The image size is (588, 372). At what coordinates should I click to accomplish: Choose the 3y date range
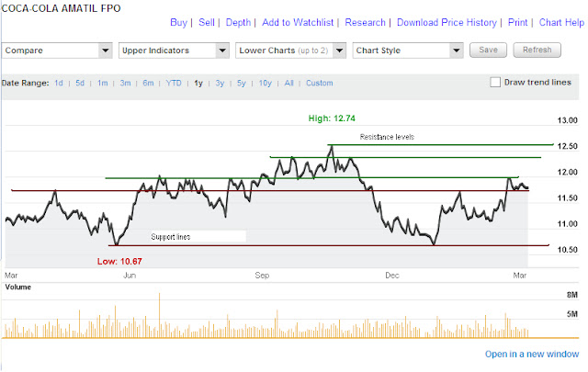tap(220, 83)
